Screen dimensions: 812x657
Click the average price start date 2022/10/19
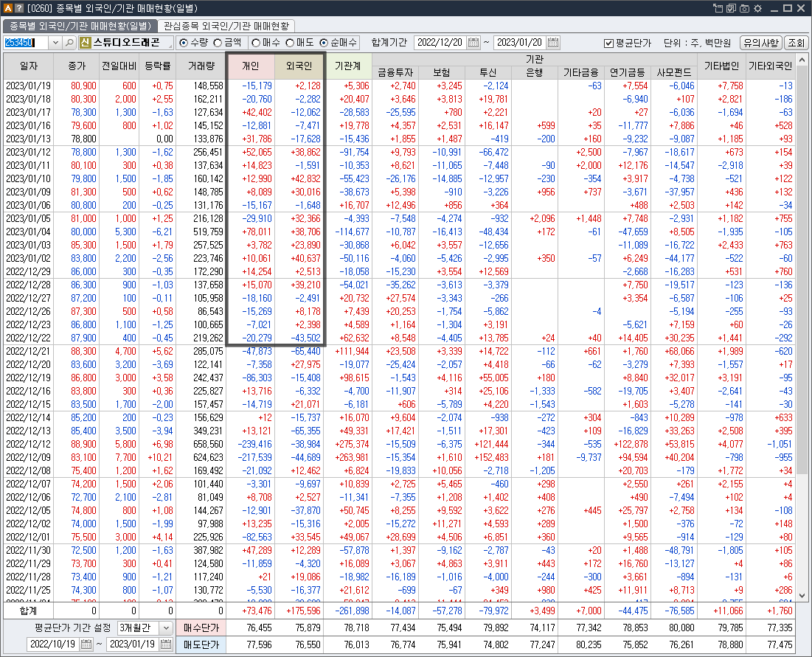click(53, 644)
